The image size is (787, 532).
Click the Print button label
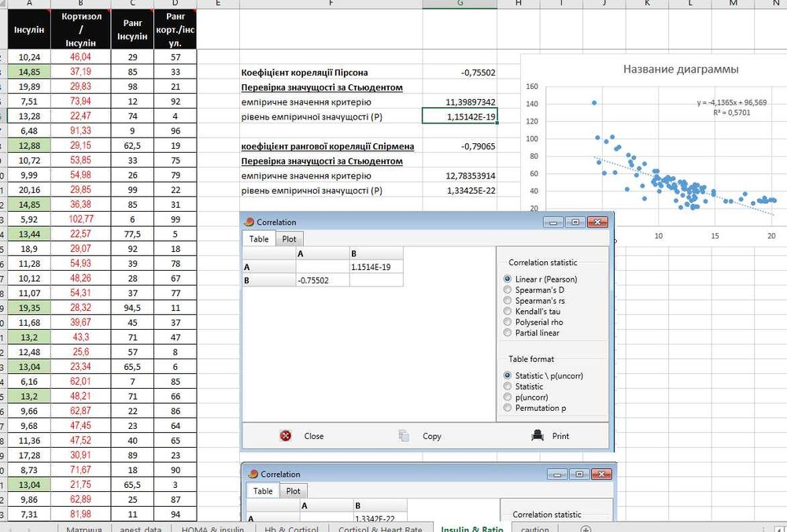pyautogui.click(x=560, y=436)
